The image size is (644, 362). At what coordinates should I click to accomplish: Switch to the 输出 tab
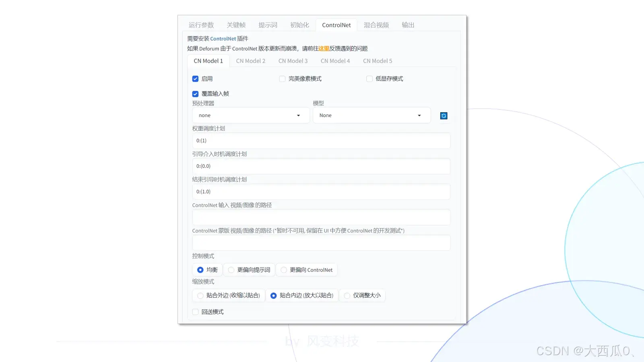[408, 25]
